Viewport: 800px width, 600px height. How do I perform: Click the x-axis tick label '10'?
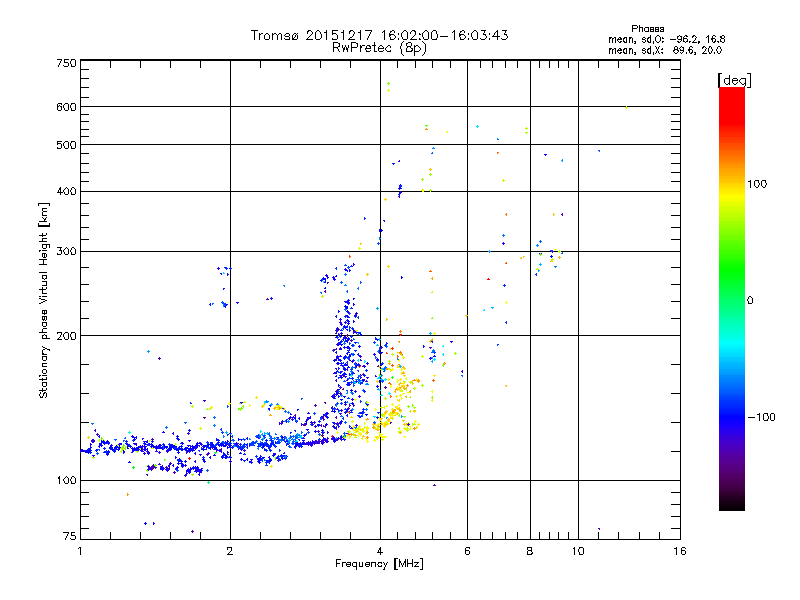pyautogui.click(x=578, y=551)
